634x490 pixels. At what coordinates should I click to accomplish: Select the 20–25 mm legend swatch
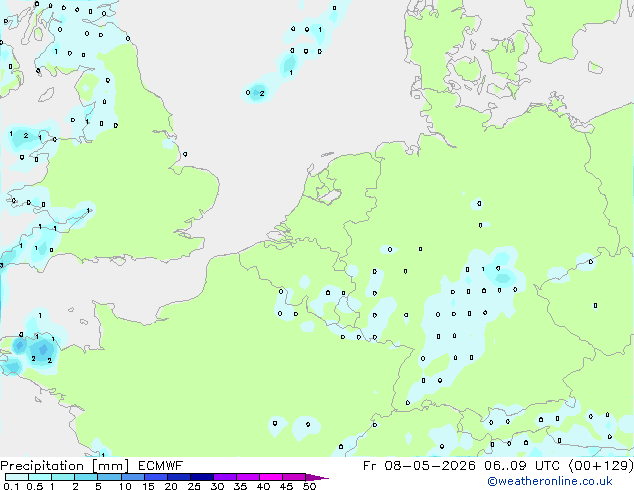click(178, 477)
